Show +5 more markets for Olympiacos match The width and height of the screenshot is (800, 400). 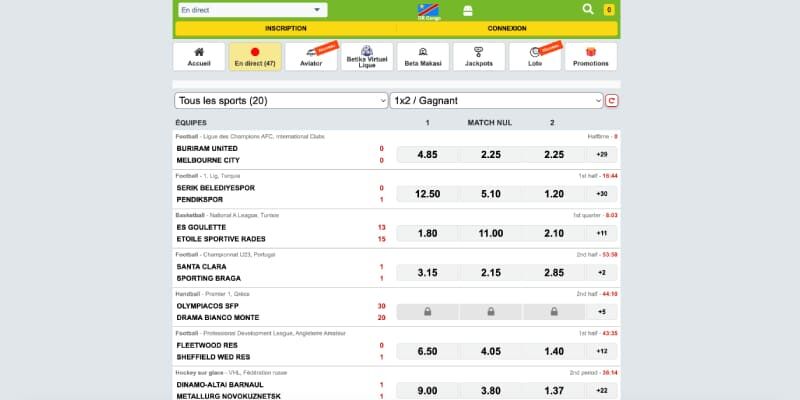[602, 312]
